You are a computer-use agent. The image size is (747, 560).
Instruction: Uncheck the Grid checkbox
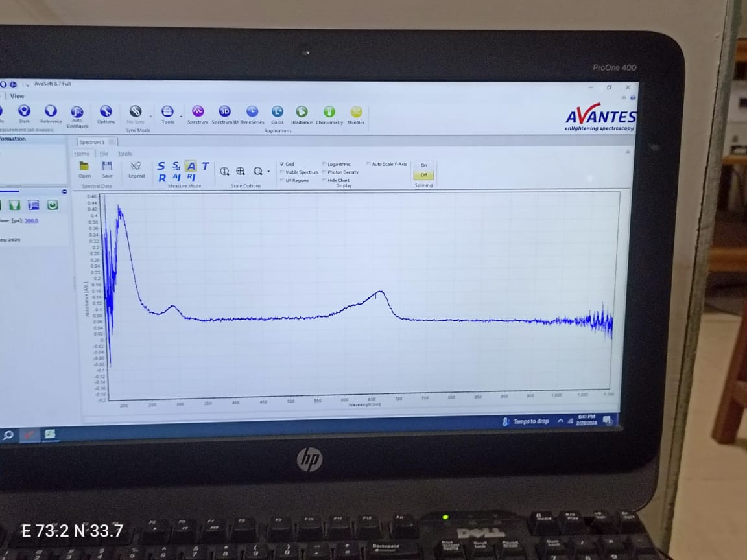(x=282, y=164)
